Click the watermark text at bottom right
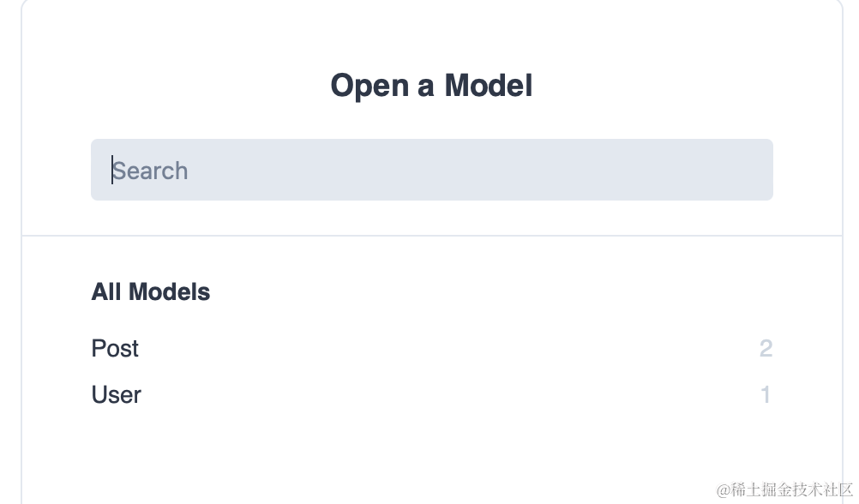 pyautogui.click(x=784, y=489)
